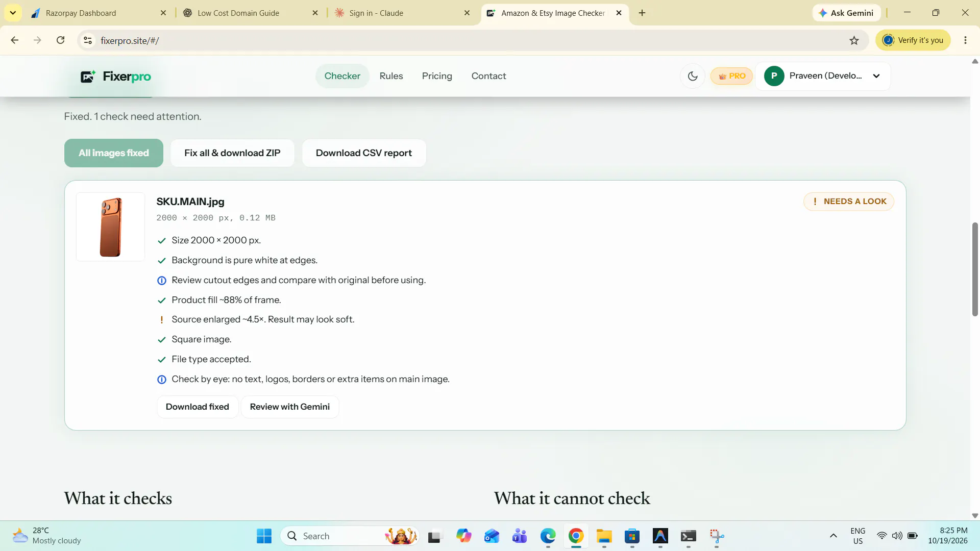Screen dimensions: 980x551
Task: Click the taskbar Search box
Action: 350,536
